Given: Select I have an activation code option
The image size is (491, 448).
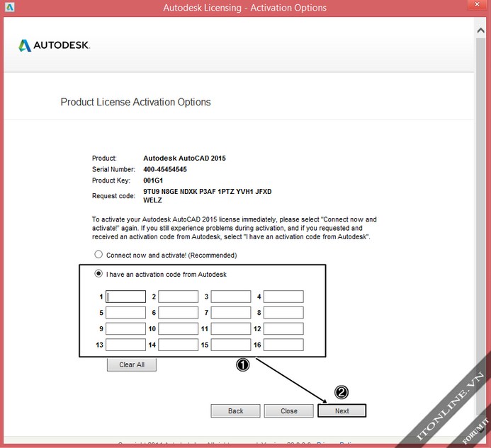Looking at the screenshot, I should click(x=98, y=274).
